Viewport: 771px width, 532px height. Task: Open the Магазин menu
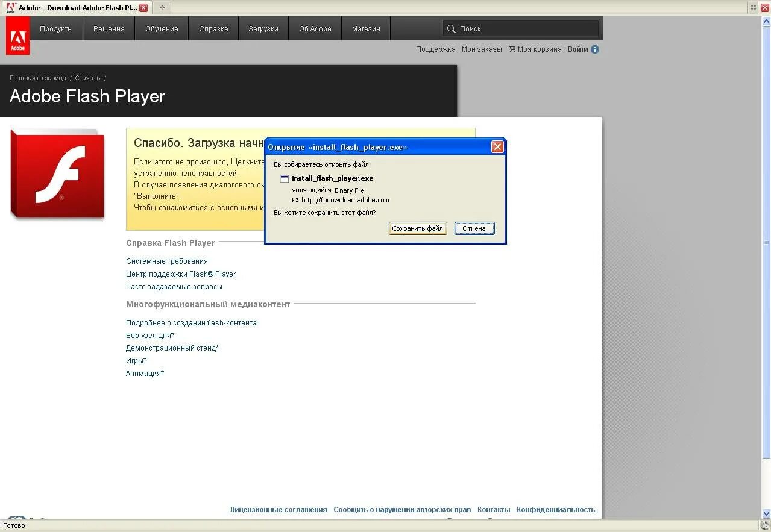[366, 28]
